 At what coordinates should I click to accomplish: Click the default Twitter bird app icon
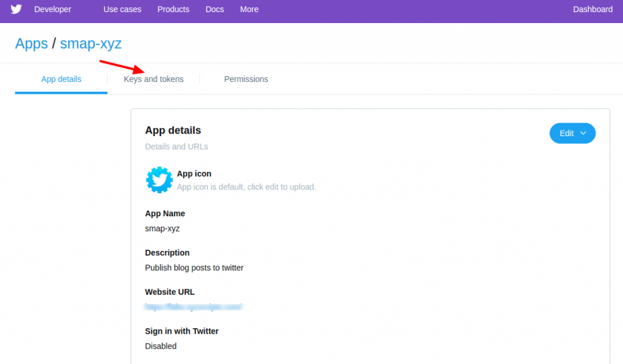(159, 180)
